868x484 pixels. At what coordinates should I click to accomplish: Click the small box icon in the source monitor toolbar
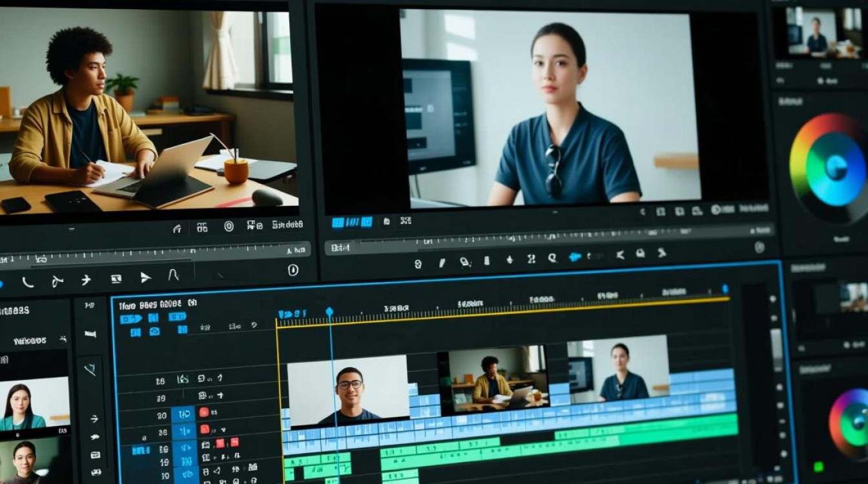tap(116, 279)
